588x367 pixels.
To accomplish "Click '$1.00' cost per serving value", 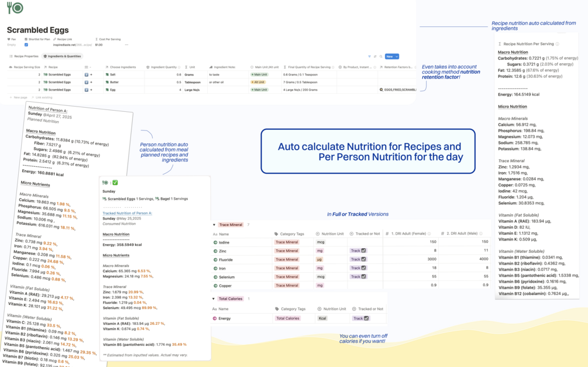I will point(99,44).
